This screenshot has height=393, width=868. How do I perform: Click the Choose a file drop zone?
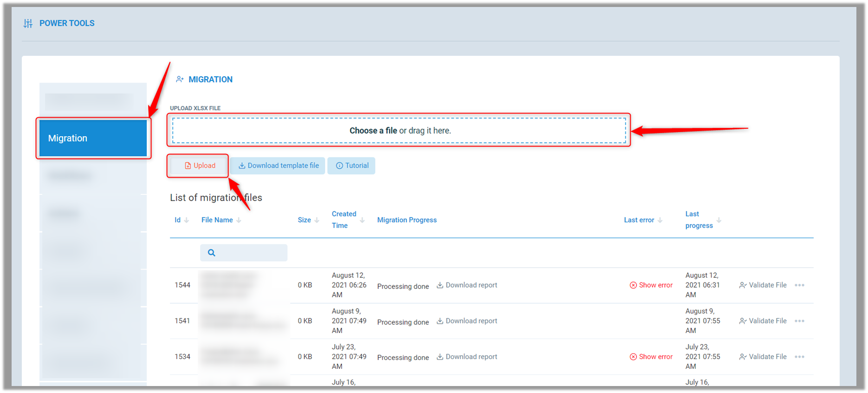click(x=399, y=131)
